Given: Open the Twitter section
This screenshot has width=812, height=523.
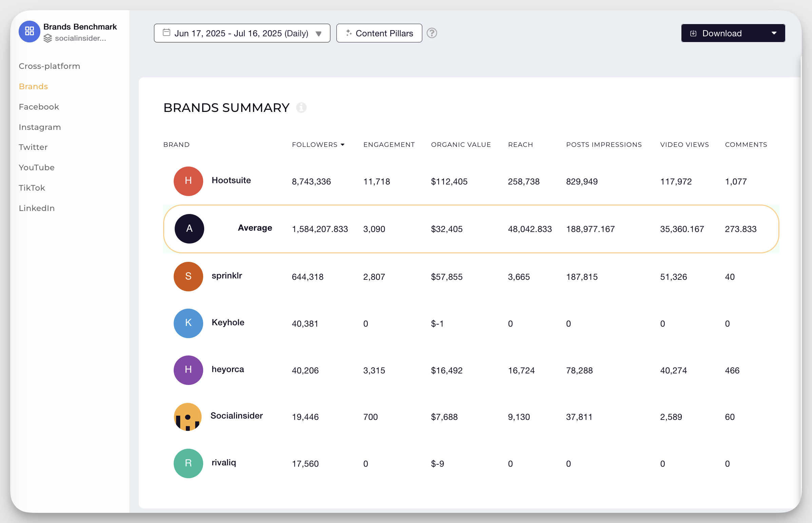Looking at the screenshot, I should pyautogui.click(x=33, y=147).
